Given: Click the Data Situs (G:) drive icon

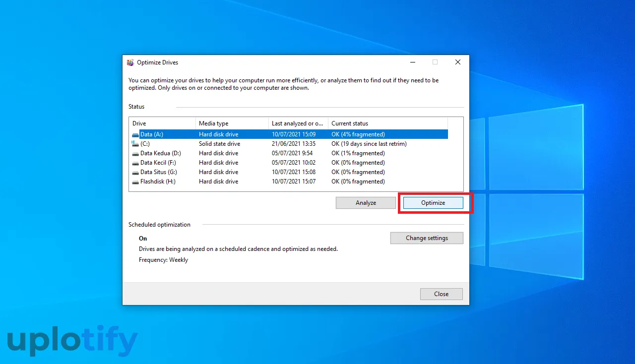Looking at the screenshot, I should pyautogui.click(x=135, y=172).
